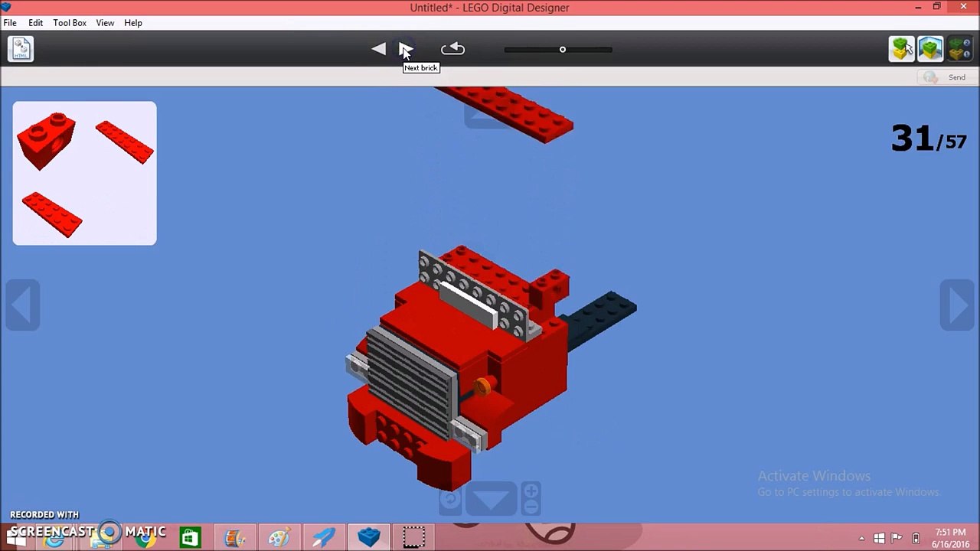980x551 pixels.
Task: Rotate camera right with right arrow
Action: click(957, 305)
